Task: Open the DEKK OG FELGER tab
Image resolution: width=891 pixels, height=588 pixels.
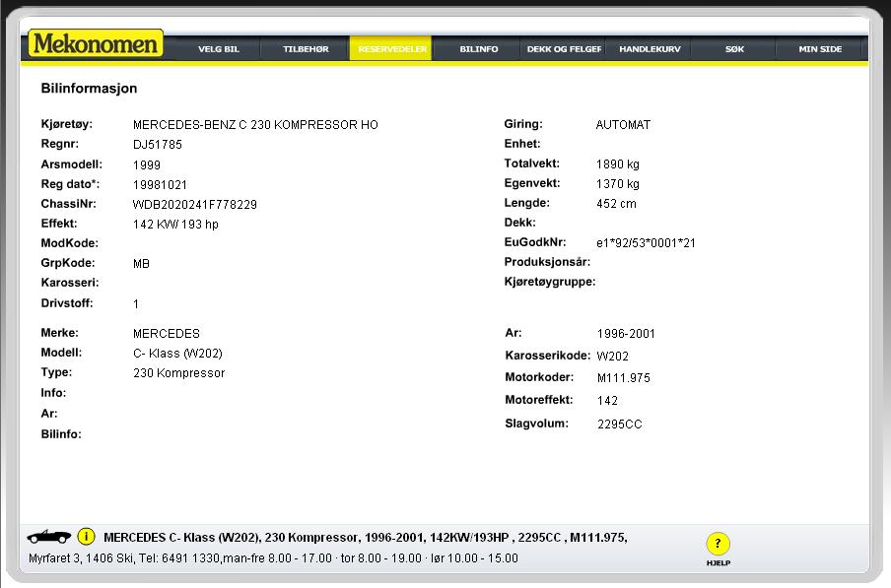Action: tap(563, 49)
